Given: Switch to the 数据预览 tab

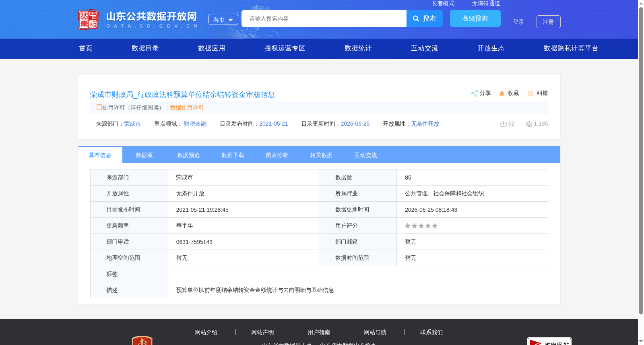Looking at the screenshot, I should 189,155.
